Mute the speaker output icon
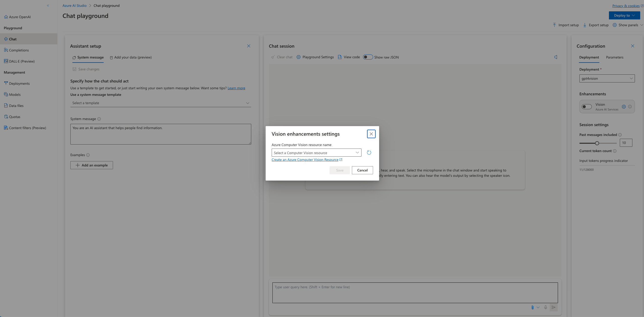Screen dimensions: 644x317 pos(555,57)
